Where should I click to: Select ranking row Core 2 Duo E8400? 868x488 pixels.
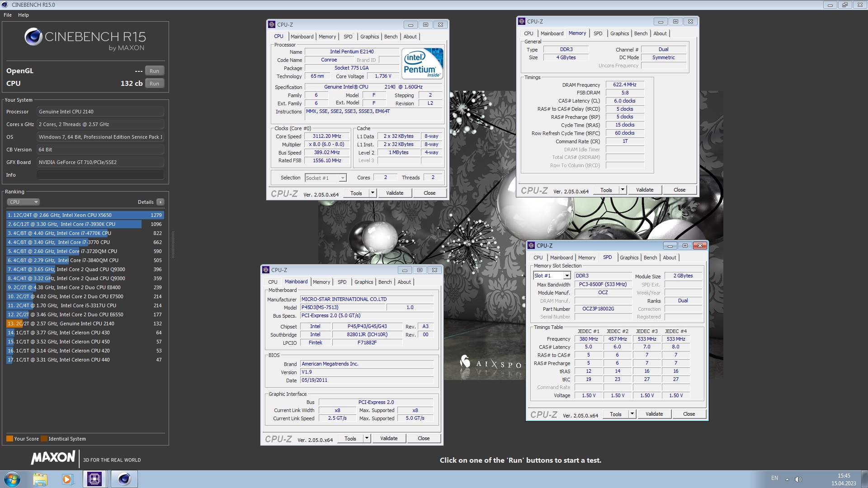pos(85,287)
